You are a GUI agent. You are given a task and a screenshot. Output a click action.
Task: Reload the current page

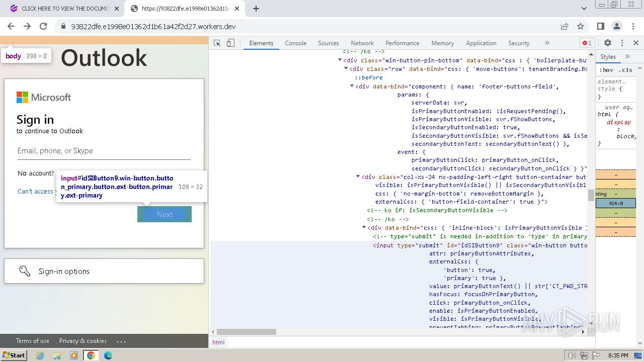pos(43,26)
